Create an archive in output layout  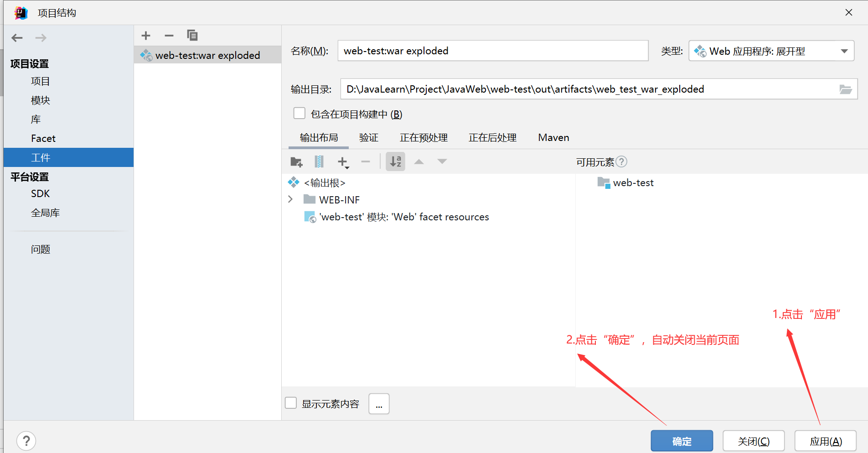319,161
